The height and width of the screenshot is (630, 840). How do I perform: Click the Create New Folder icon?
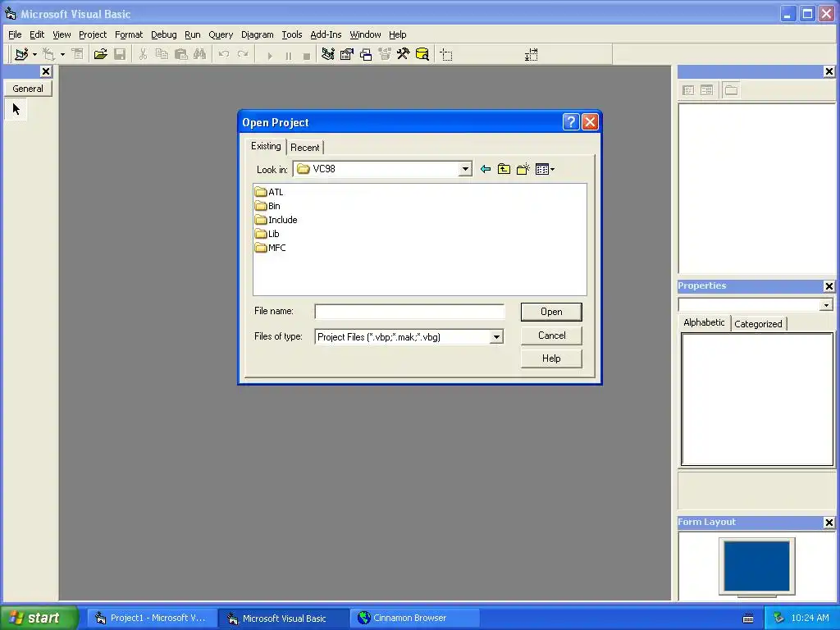[523, 169]
